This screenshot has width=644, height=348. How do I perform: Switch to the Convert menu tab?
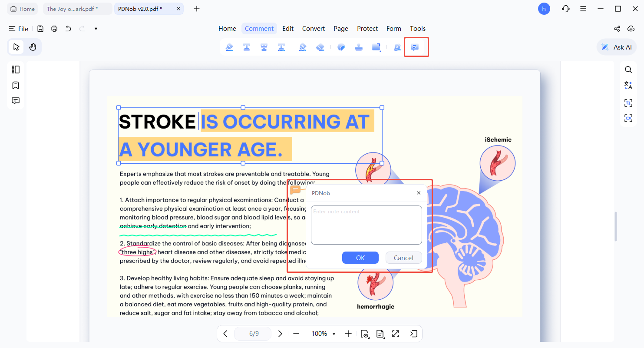[x=313, y=29]
